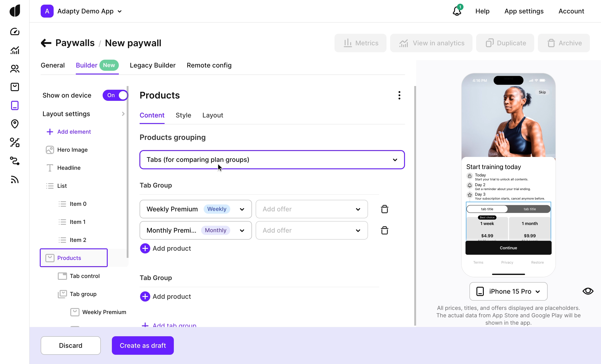The height and width of the screenshot is (364, 601).
Task: Click the Duplicate button
Action: 505,43
